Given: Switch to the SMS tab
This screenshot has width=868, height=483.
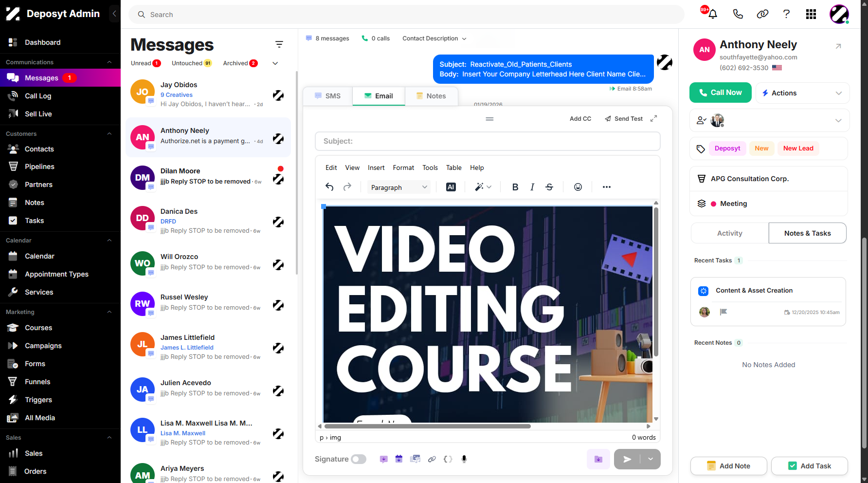Looking at the screenshot, I should pos(327,96).
